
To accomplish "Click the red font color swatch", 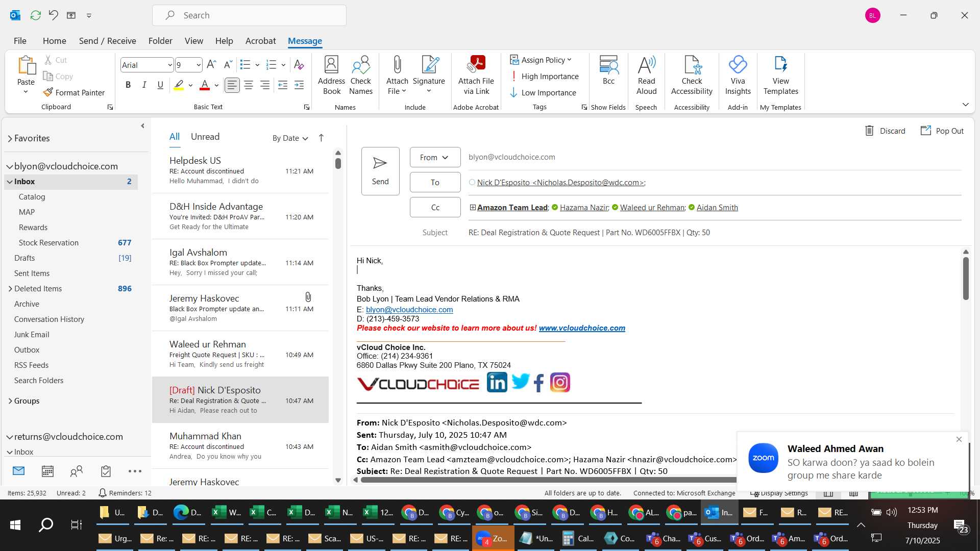I will click(205, 85).
